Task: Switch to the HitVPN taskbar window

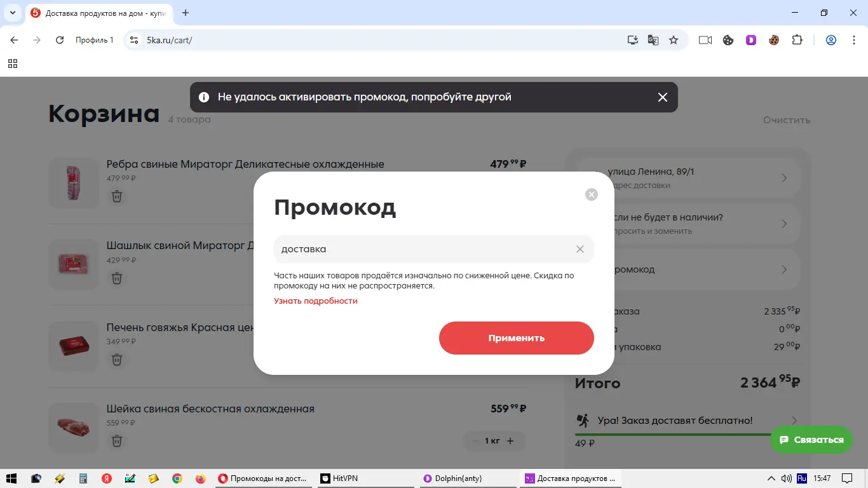Action: 366,478
